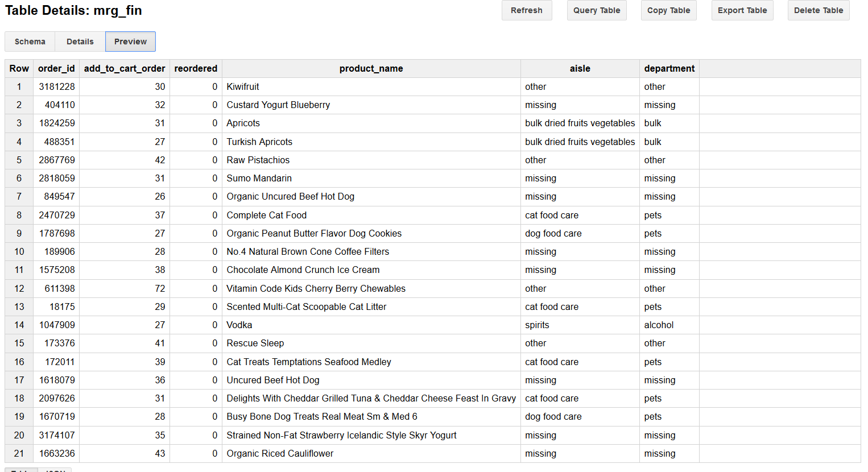Select the Vodka product row
868x472 pixels.
[x=239, y=325]
